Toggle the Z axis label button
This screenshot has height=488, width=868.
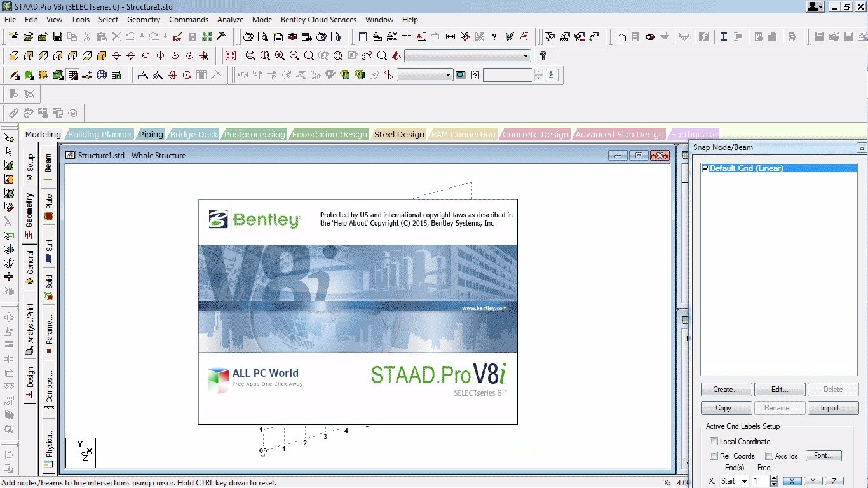pos(834,481)
